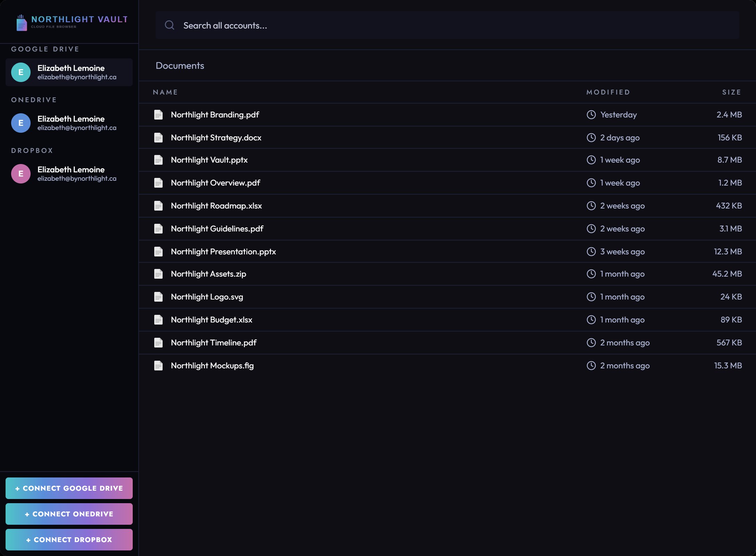The height and width of the screenshot is (556, 756).
Task: Open Northlight Vault.pptx
Action: tap(209, 160)
